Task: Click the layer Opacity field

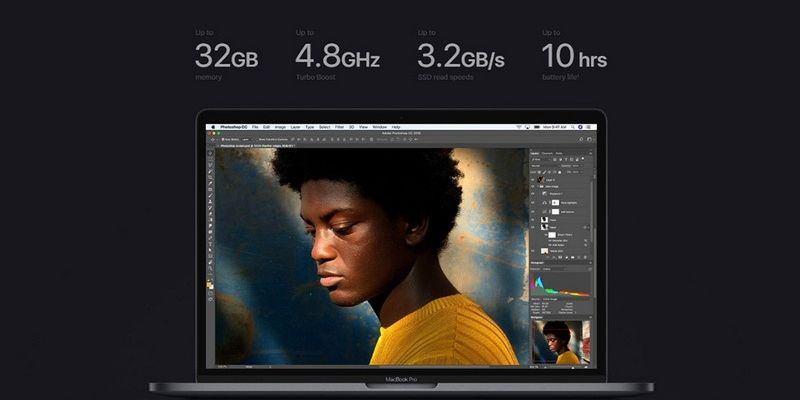Action: click(x=576, y=166)
